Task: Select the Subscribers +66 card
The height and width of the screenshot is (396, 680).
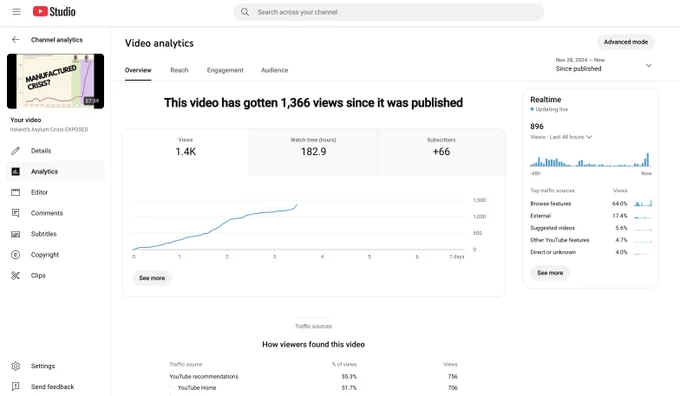Action: click(x=441, y=152)
